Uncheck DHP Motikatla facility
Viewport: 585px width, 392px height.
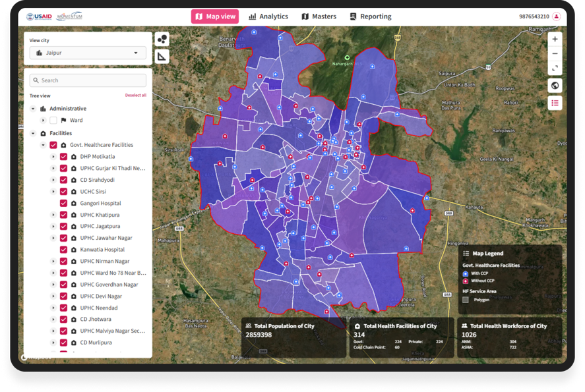pos(63,157)
